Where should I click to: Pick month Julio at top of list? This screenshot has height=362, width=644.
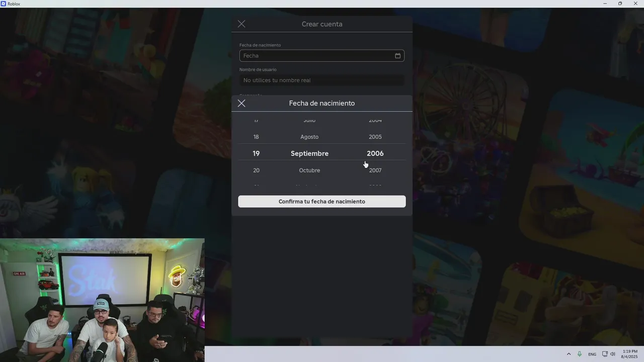pos(309,121)
